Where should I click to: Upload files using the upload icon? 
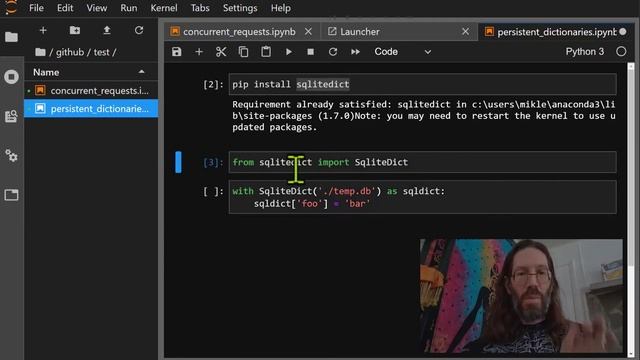point(107,30)
